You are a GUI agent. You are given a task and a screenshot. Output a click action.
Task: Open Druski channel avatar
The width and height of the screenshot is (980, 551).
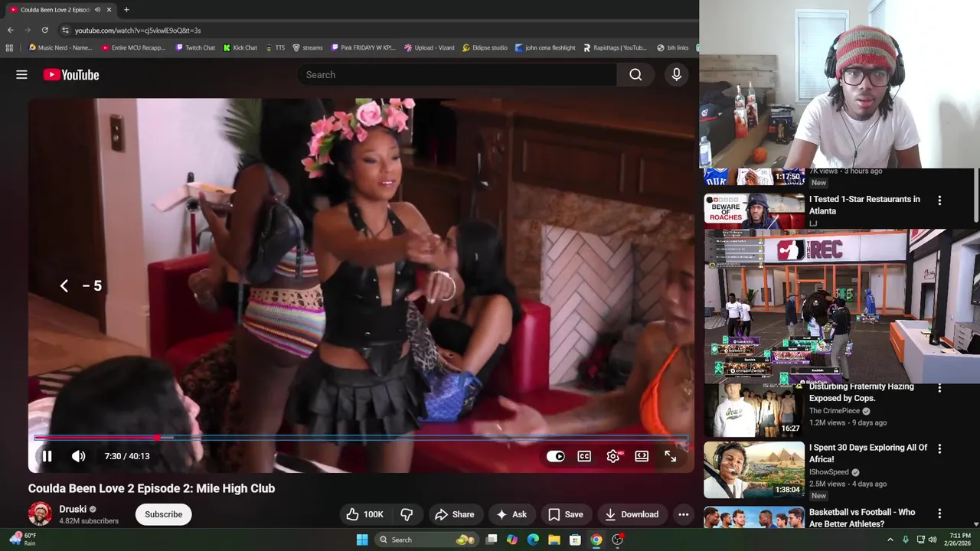click(x=40, y=514)
